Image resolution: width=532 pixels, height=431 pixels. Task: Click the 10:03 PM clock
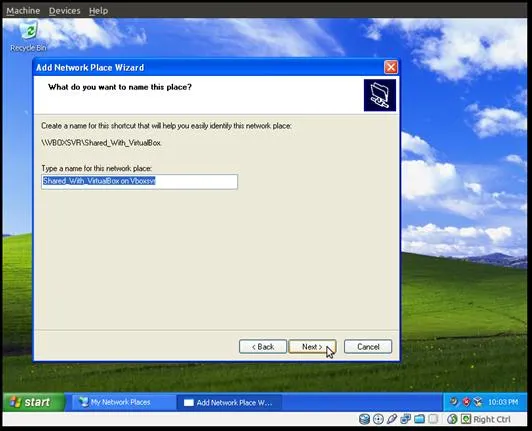[503, 402]
